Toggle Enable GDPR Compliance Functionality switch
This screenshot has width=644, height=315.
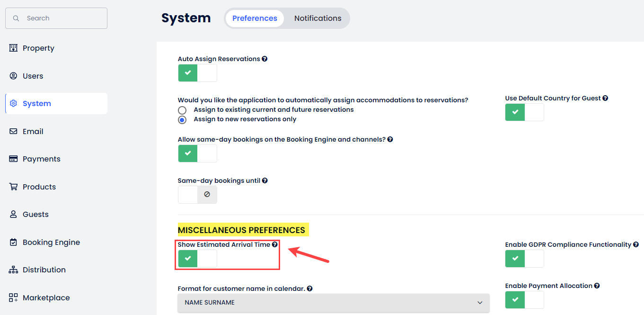tap(524, 259)
